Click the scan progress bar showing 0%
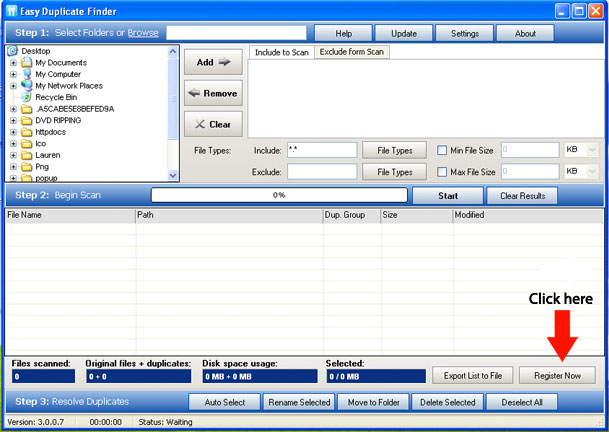This screenshot has width=609, height=432. pyautogui.click(x=279, y=195)
